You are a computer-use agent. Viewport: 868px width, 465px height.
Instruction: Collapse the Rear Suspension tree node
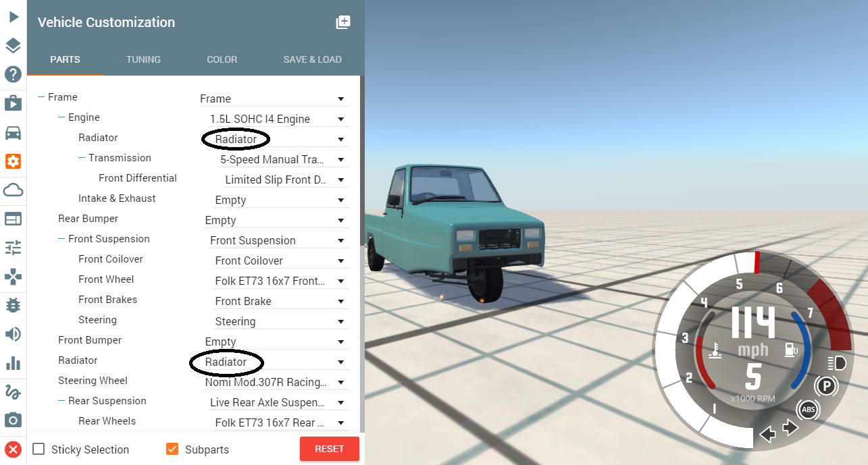61,401
